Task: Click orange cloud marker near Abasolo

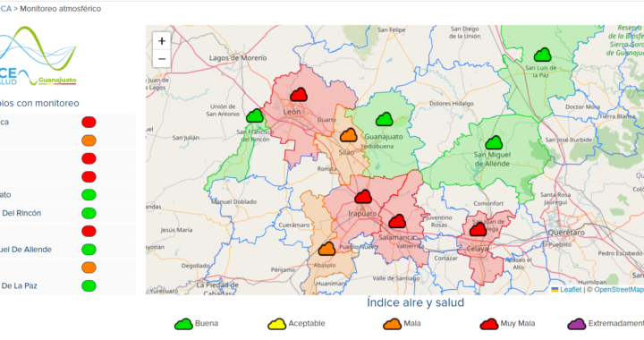Action: pos(327,249)
